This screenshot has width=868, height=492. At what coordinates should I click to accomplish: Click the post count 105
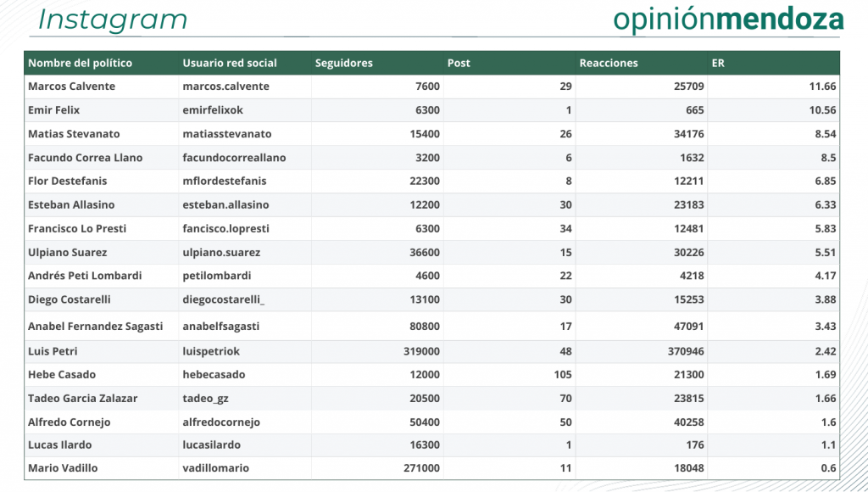pyautogui.click(x=563, y=375)
